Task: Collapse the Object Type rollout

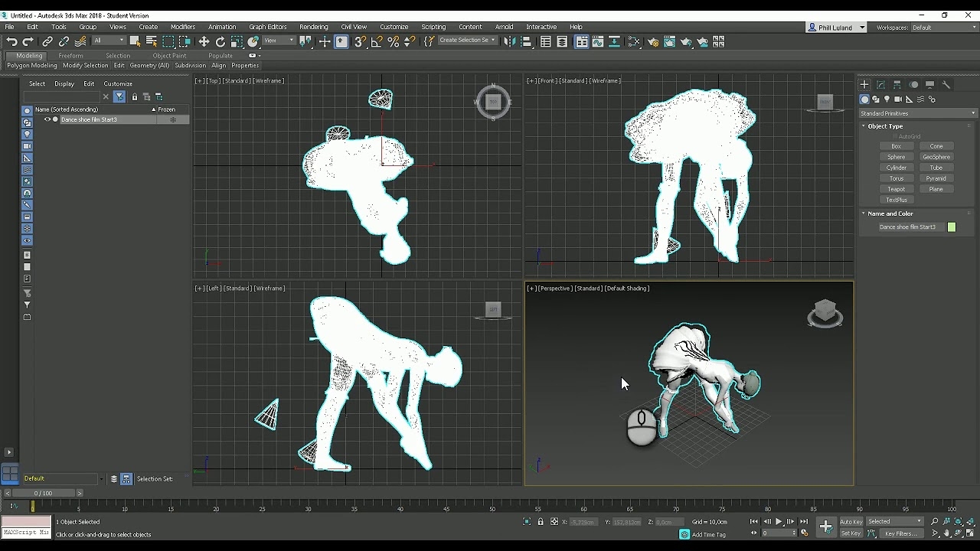Action: (x=885, y=126)
